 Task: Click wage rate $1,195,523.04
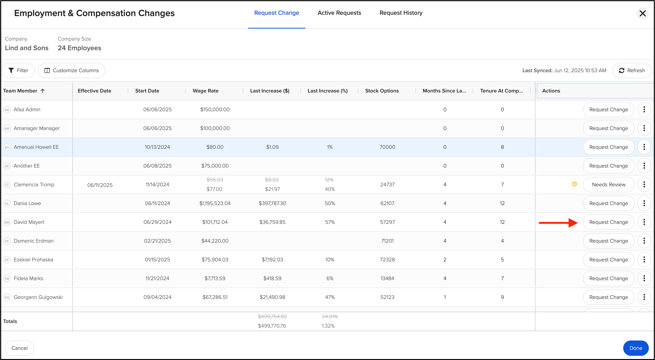click(x=215, y=203)
